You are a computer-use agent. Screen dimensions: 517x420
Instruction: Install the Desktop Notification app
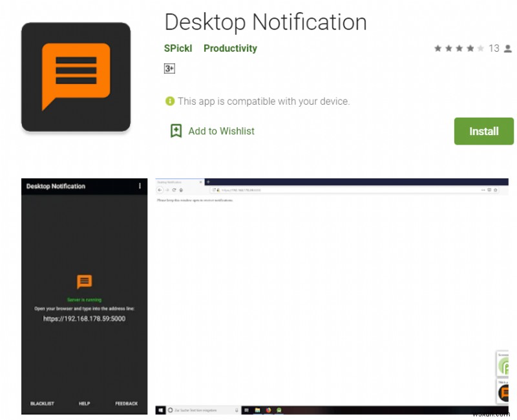click(483, 131)
